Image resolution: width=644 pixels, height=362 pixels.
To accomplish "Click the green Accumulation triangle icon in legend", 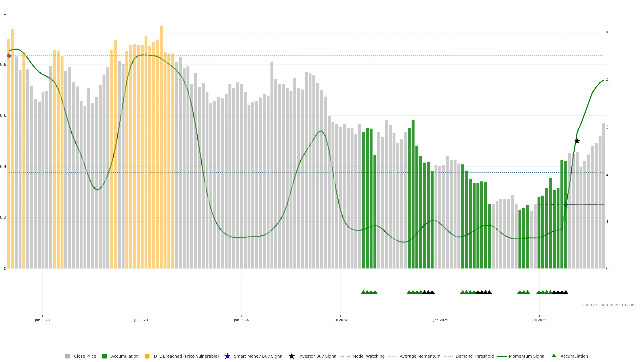I will (554, 356).
